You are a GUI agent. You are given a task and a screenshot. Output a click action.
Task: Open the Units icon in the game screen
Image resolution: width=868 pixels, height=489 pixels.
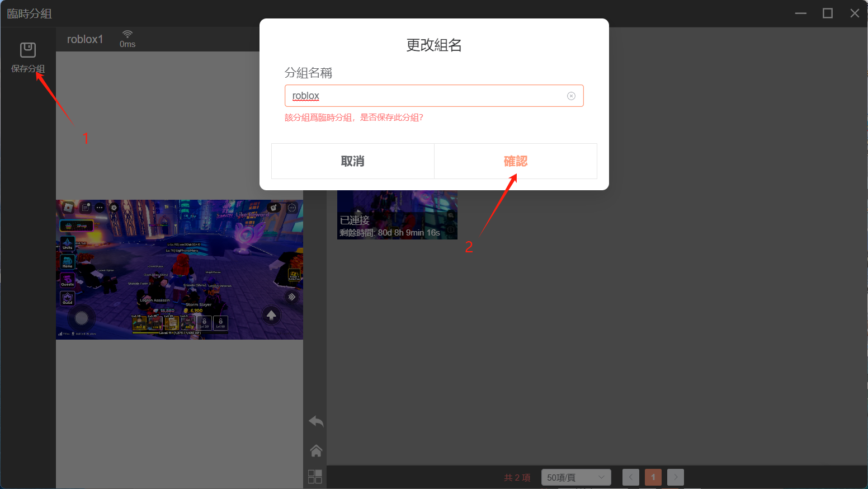point(68,243)
